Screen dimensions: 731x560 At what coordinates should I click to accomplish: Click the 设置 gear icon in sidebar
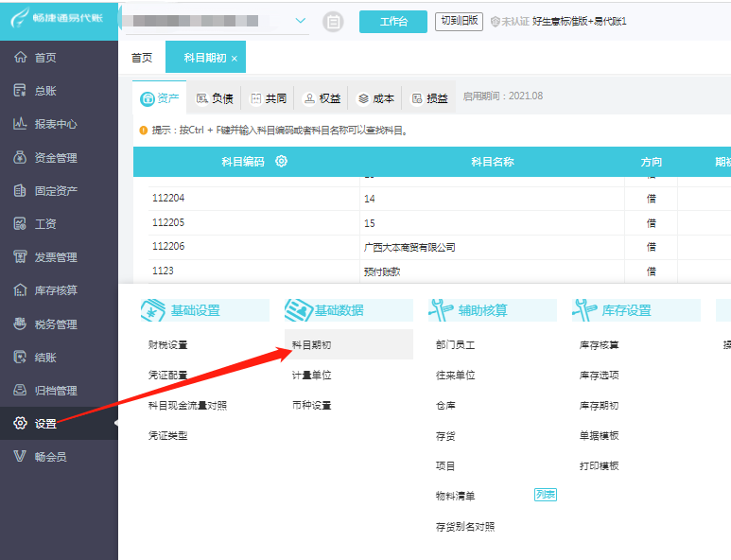[x=20, y=423]
